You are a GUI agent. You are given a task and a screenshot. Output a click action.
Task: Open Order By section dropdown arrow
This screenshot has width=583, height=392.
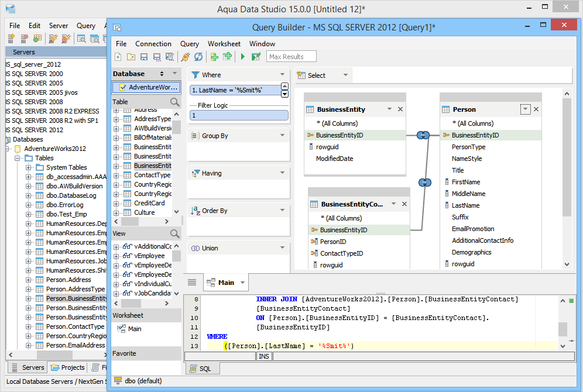click(283, 211)
